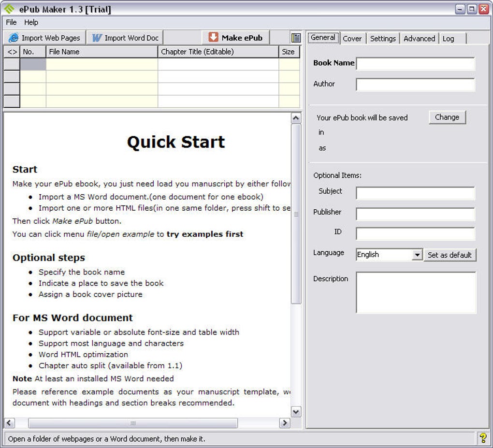Click the 'For MS Word document' heading
This screenshot has width=493, height=448.
pos(72,318)
